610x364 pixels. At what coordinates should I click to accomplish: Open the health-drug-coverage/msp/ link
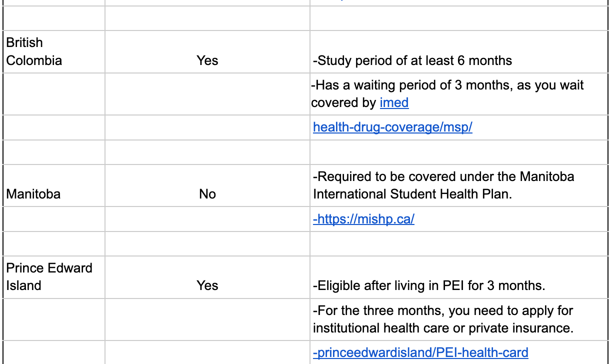392,127
